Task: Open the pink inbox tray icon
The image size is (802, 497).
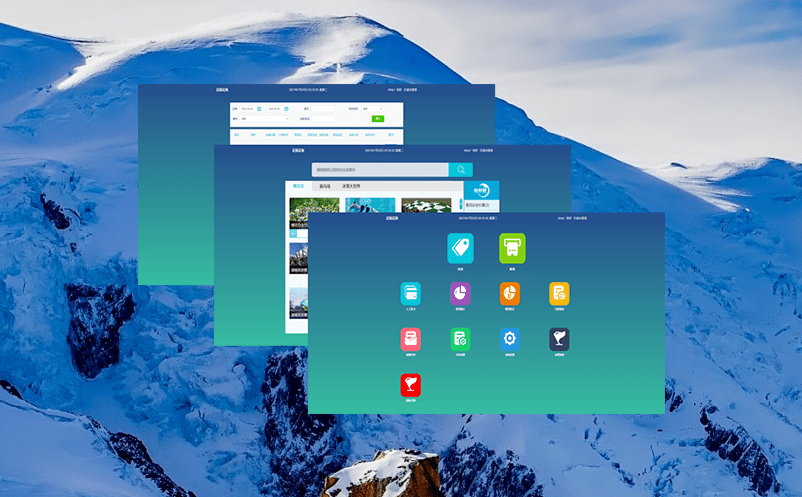Action: point(410,339)
